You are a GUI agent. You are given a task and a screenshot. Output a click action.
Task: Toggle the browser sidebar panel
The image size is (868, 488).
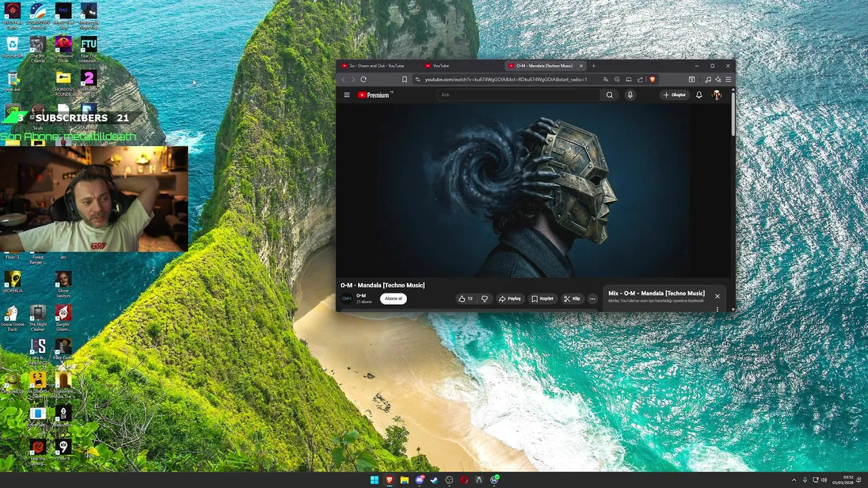coord(692,79)
